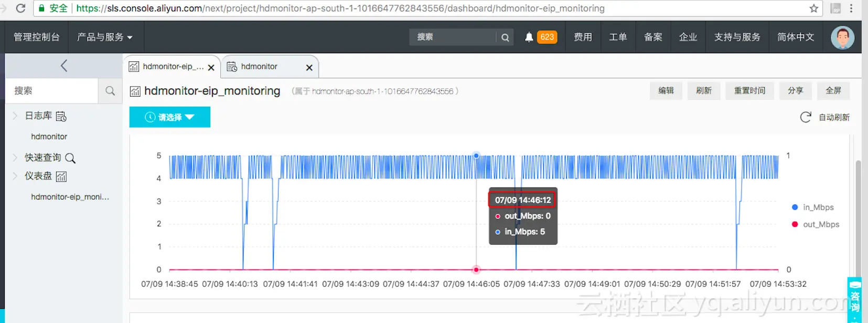Open the 工单 menu
The height and width of the screenshot is (323, 868).
[618, 37]
